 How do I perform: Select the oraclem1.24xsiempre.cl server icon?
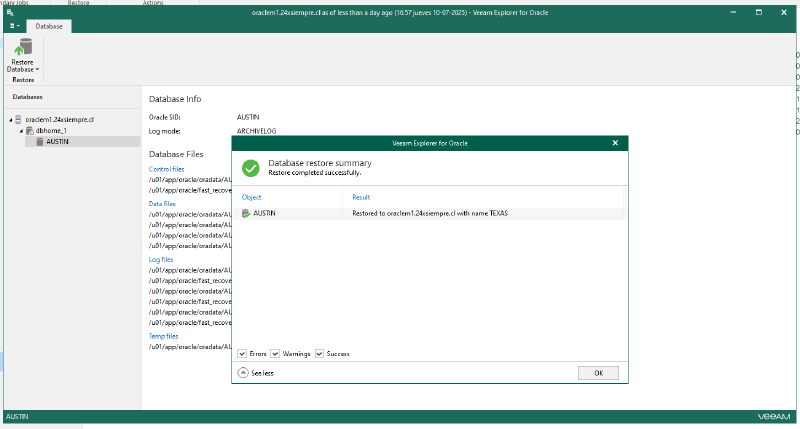pos(18,119)
